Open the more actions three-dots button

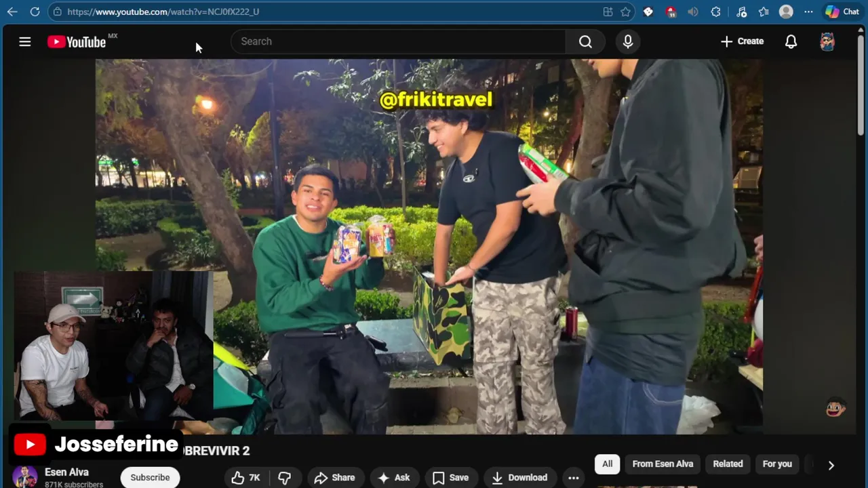[573, 477]
